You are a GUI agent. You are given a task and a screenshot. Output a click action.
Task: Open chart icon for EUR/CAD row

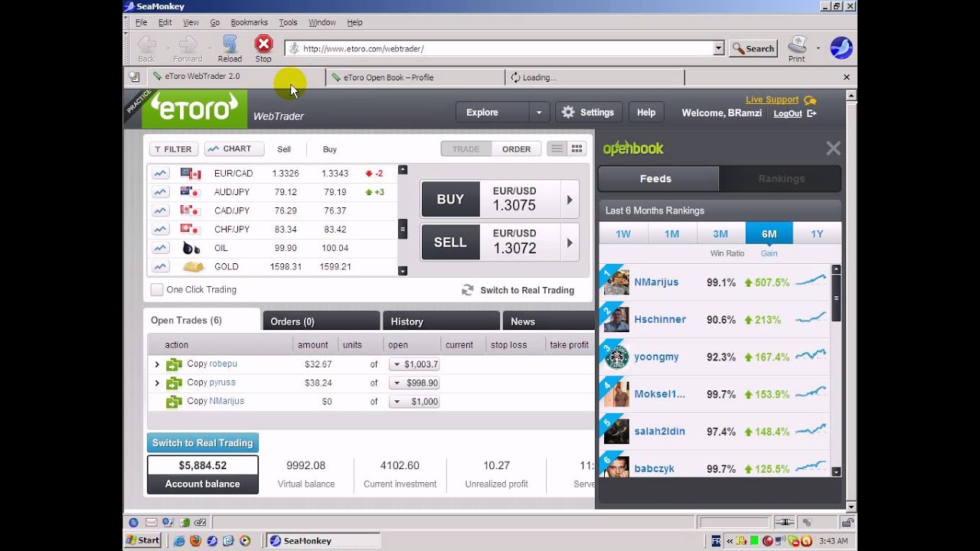[x=160, y=174]
